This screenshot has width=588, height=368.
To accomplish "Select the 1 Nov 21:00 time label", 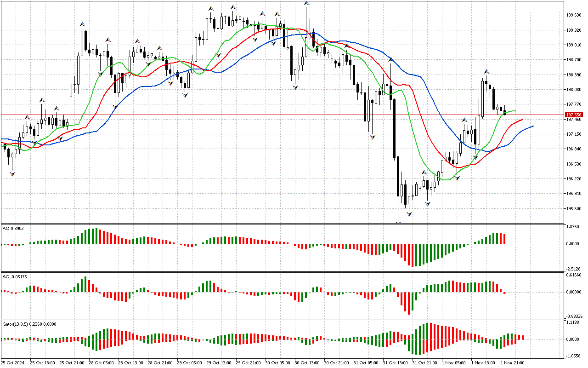I will click(x=513, y=363).
